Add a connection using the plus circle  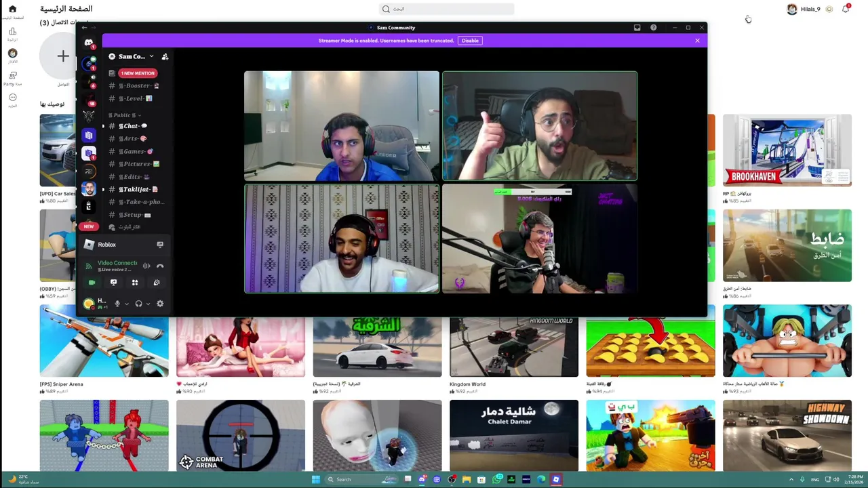pos(62,56)
